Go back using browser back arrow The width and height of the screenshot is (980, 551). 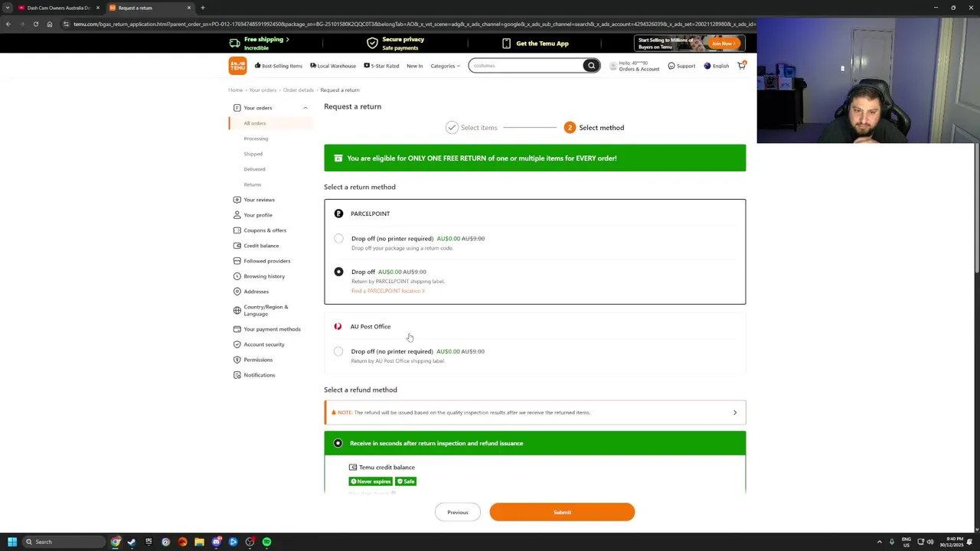point(8,24)
